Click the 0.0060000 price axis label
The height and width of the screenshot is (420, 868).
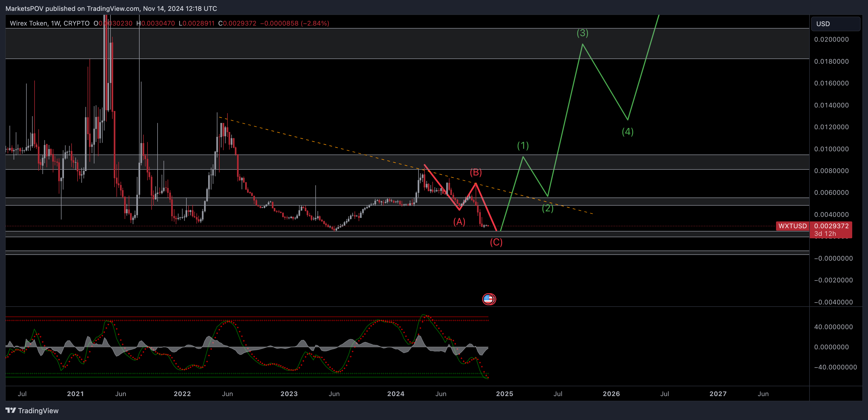(x=831, y=193)
